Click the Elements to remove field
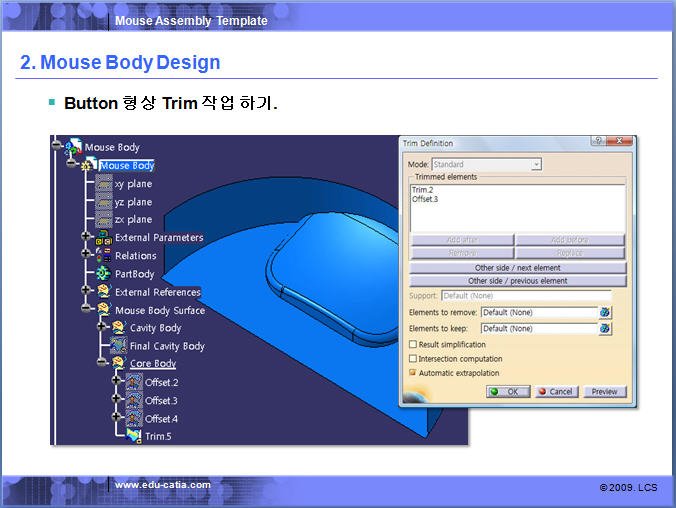The width and height of the screenshot is (676, 508). [x=538, y=313]
